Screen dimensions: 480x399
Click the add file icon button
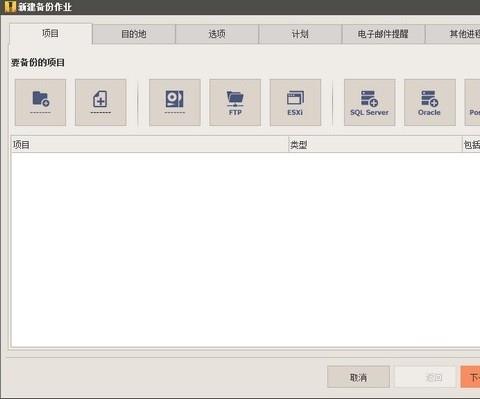(101, 102)
